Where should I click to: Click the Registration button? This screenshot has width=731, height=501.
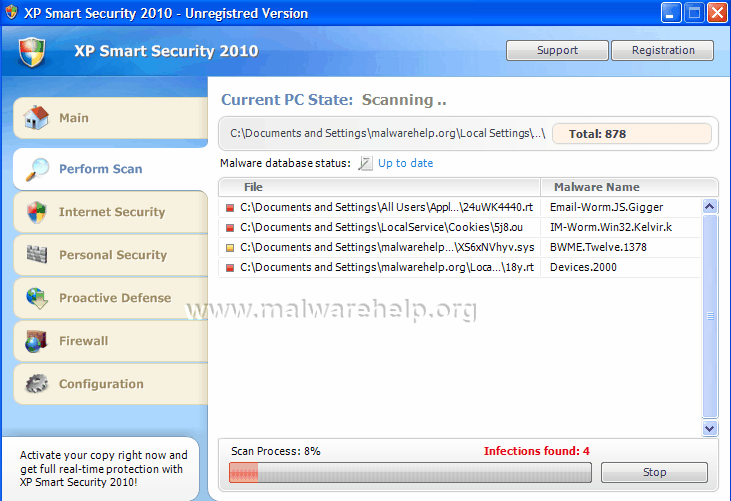(x=662, y=50)
